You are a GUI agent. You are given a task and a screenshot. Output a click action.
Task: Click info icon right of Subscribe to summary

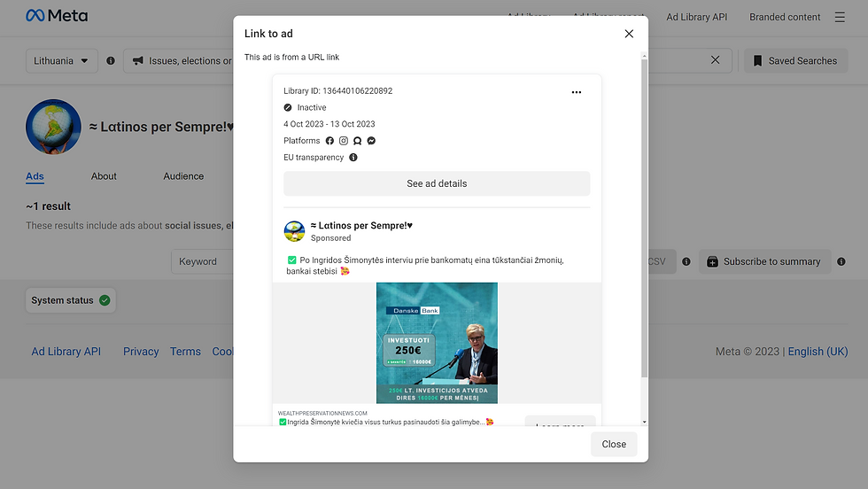pos(841,261)
